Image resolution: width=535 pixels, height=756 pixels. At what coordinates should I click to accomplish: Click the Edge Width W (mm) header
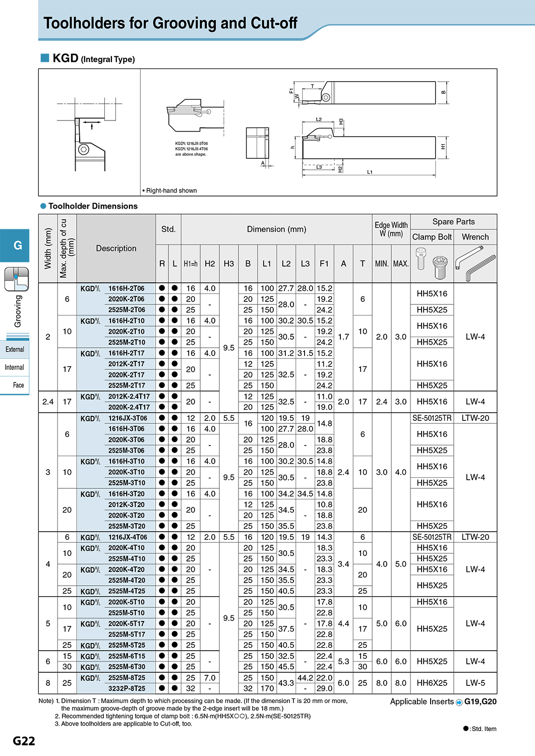coord(391,229)
